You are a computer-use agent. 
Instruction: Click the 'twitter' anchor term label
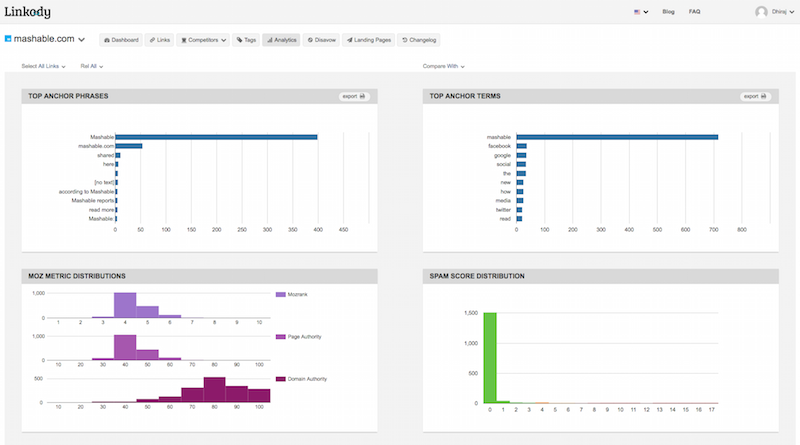click(503, 210)
